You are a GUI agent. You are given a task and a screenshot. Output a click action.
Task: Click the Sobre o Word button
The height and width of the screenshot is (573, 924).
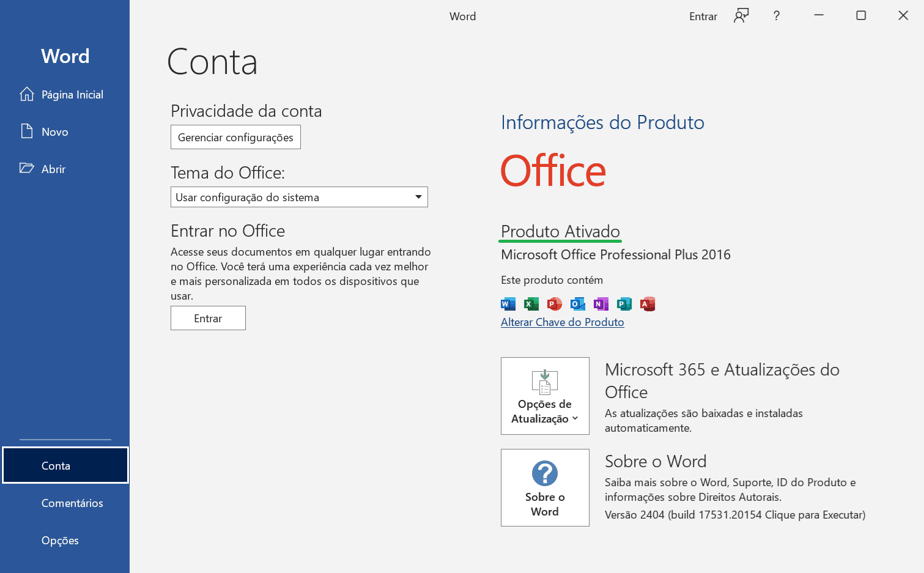[x=544, y=487]
